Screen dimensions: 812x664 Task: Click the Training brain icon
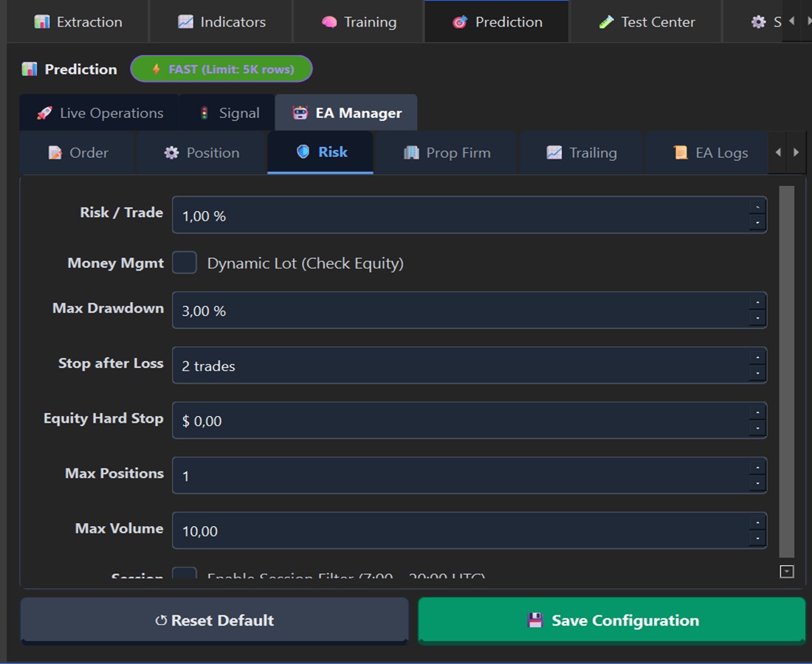[x=329, y=22]
